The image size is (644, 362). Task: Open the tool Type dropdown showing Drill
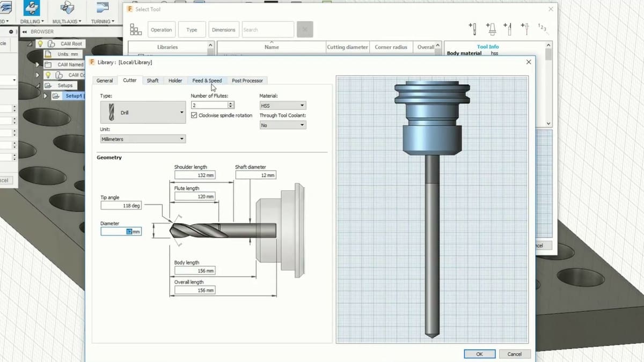tap(143, 113)
